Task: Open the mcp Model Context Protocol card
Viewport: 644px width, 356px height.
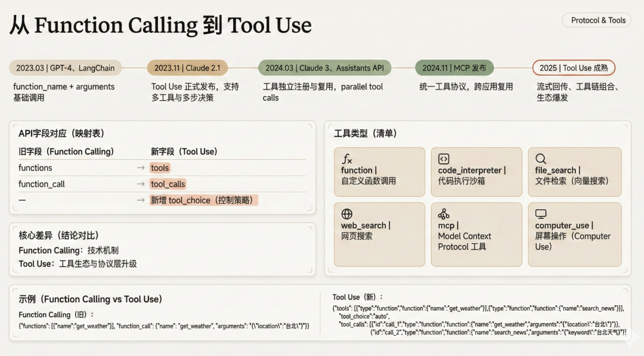Action: tap(476, 234)
